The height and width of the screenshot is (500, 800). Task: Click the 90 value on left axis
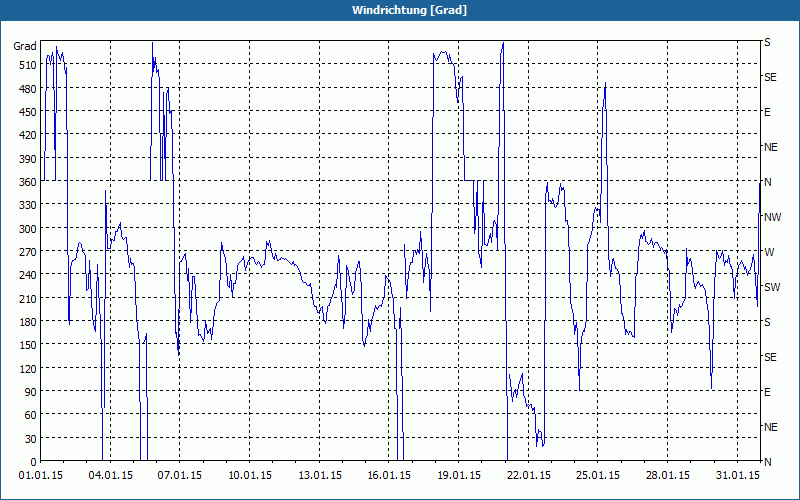(31, 392)
